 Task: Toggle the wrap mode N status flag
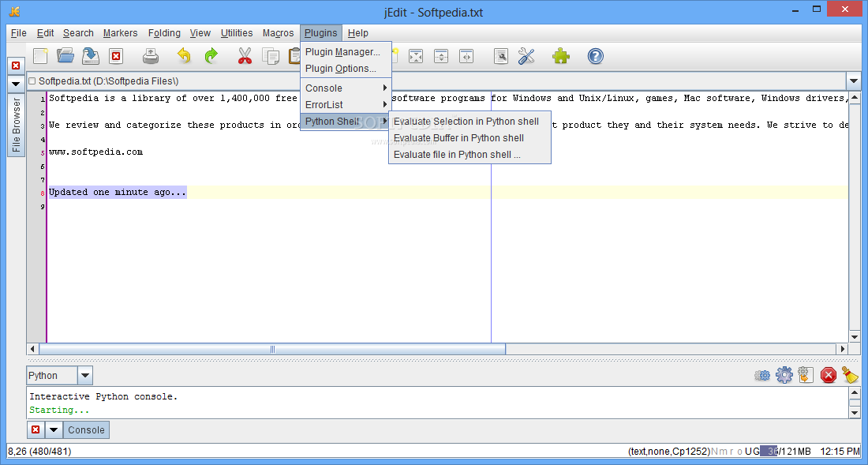point(715,452)
